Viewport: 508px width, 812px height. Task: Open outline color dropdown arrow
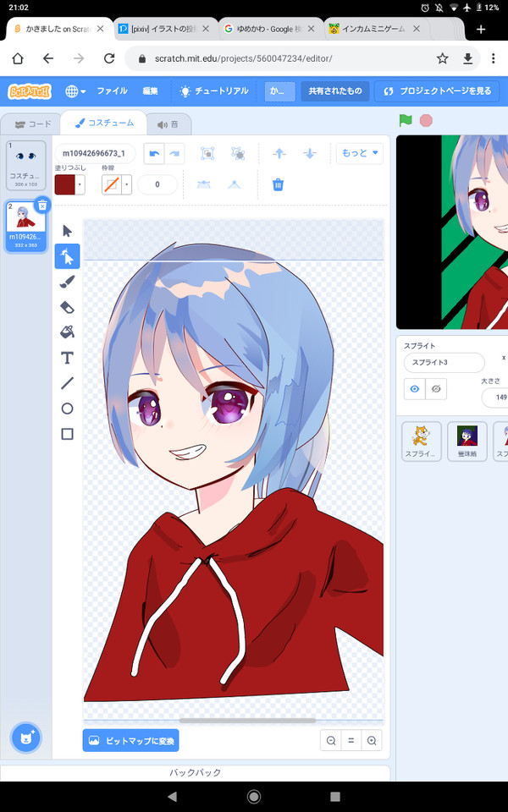tap(126, 184)
